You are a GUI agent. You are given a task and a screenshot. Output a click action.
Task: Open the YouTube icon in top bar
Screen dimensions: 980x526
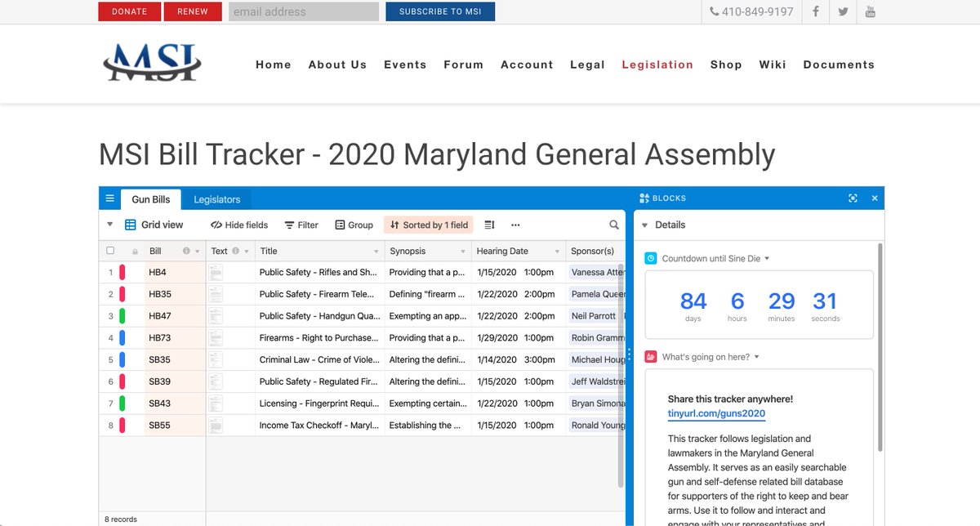click(870, 11)
